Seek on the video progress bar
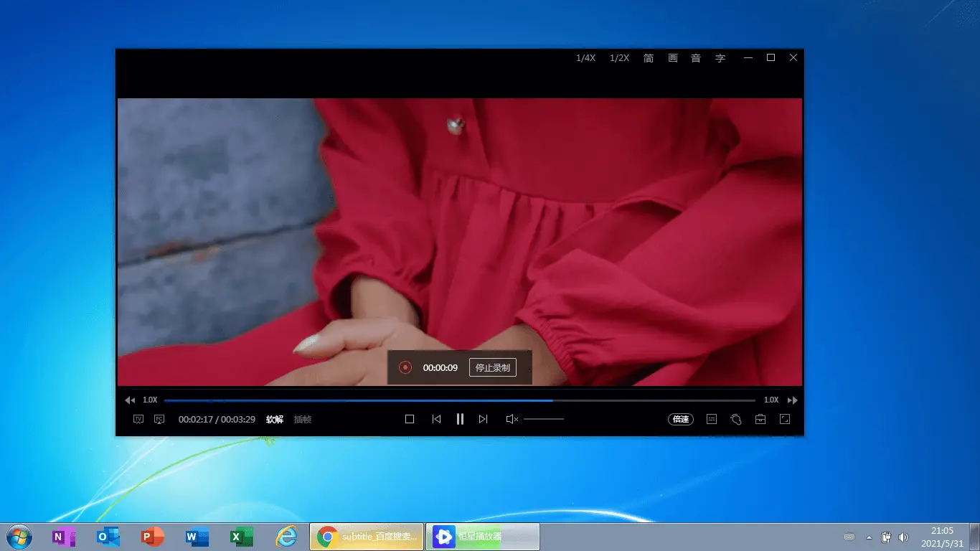This screenshot has width=980, height=551. pyautogui.click(x=460, y=400)
